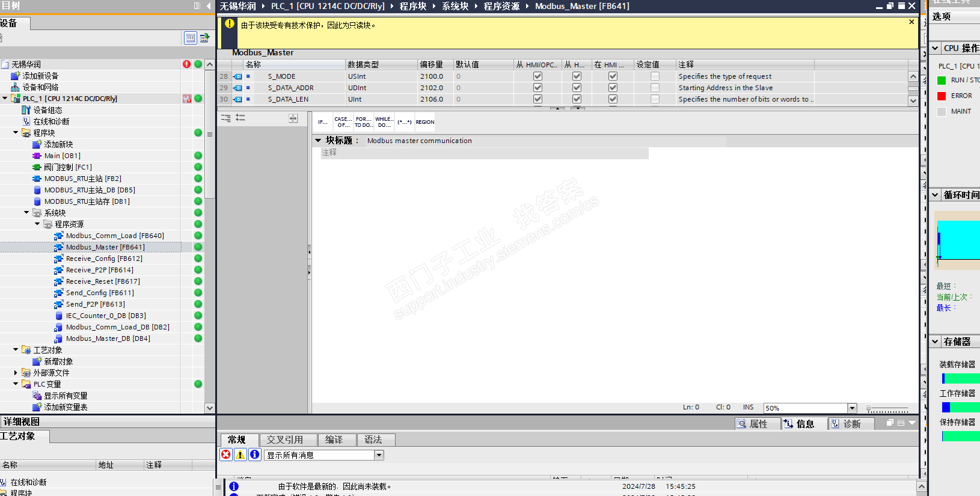980x496 pixels.
Task: Collapse the PLC 变量 folder
Action: [x=16, y=384]
